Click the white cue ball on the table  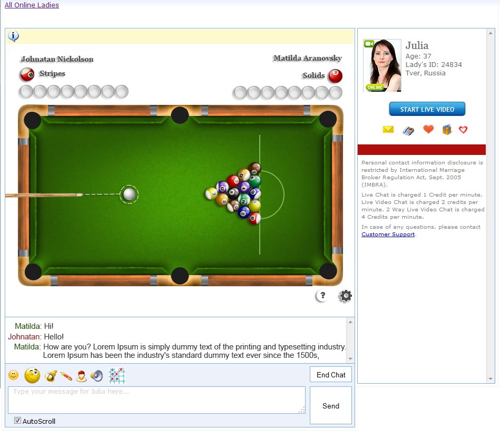click(129, 194)
